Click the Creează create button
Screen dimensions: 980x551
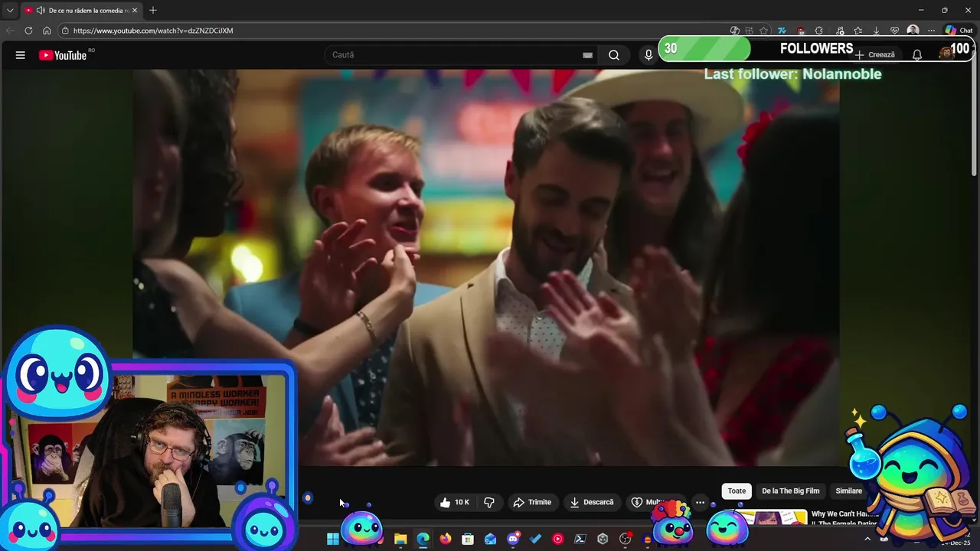click(x=875, y=55)
